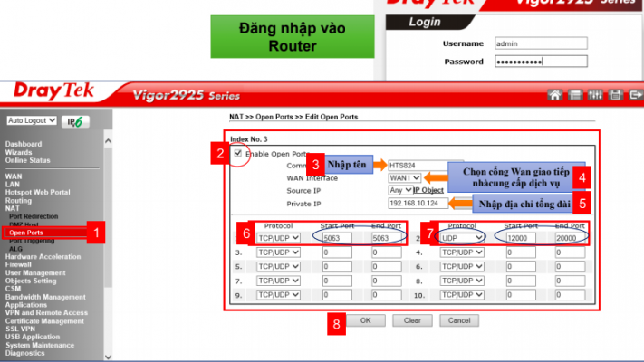Toggle the Enable Open Ports checkbox
This screenshot has height=362, width=644.
coord(237,153)
